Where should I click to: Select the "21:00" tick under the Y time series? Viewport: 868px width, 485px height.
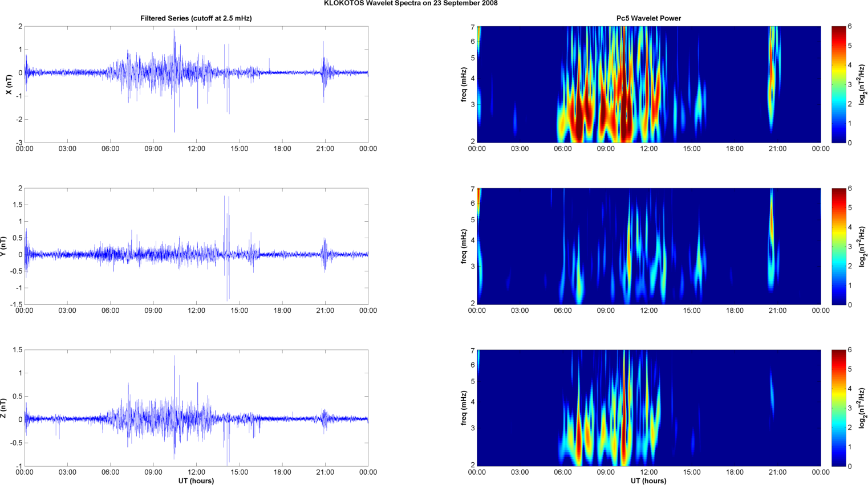[325, 311]
